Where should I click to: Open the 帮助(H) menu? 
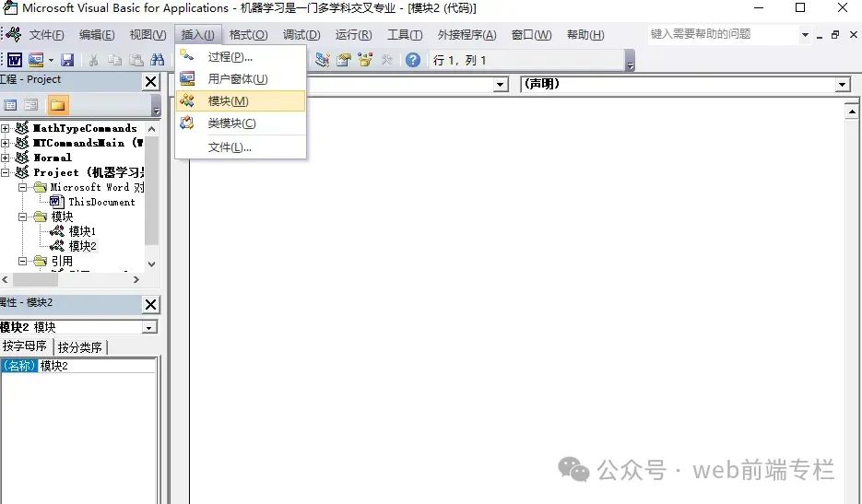click(585, 35)
